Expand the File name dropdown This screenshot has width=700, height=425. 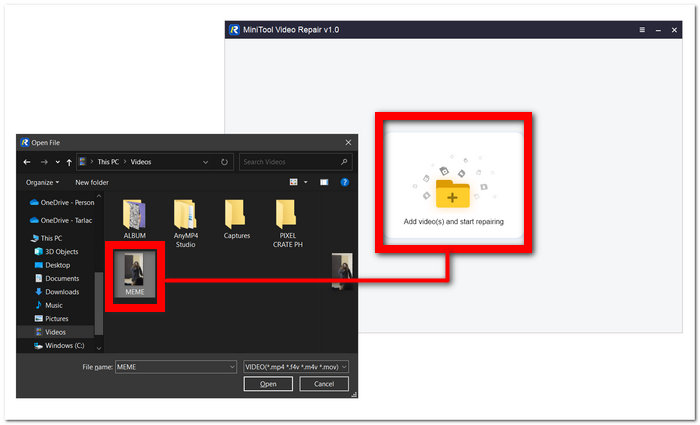pos(232,367)
